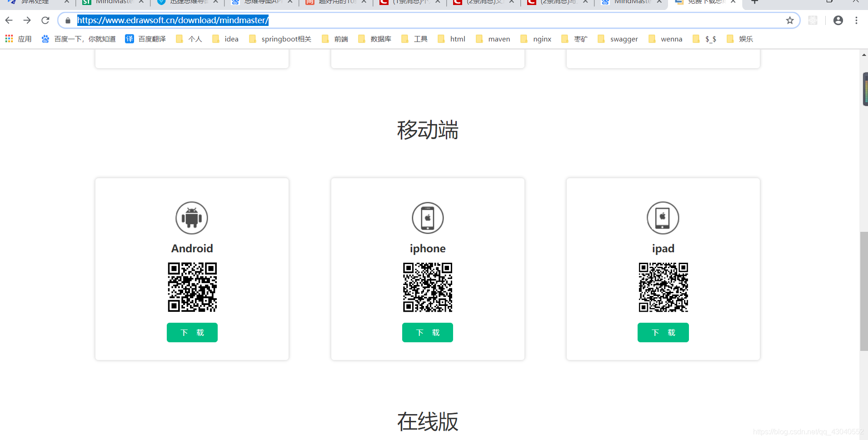Open the 百度翻译 bookmark
The width and height of the screenshot is (868, 440).
145,39
